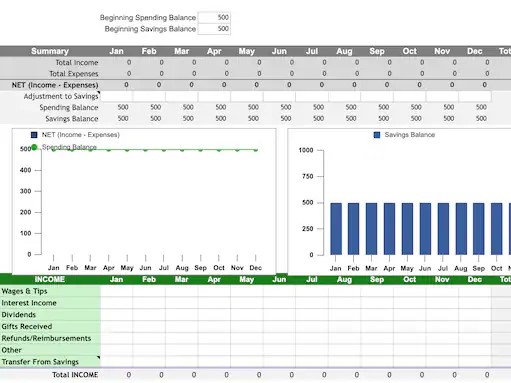Select the Other income cell for Mar
The height and width of the screenshot is (383, 511).
click(x=181, y=350)
